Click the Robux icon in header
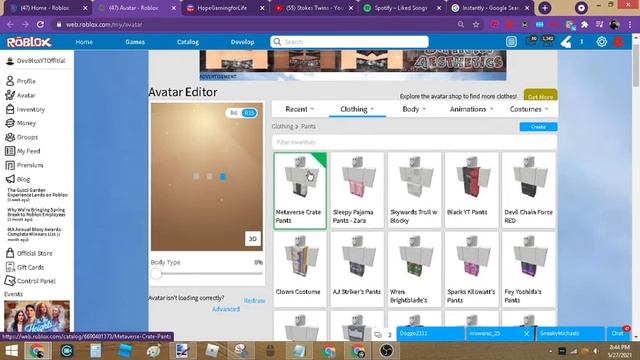This screenshot has width=640, height=360. 566,42
